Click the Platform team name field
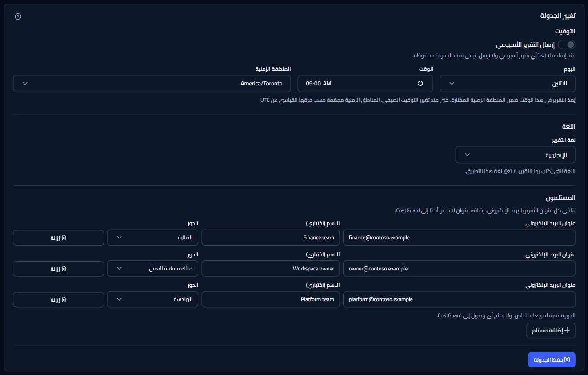 point(271,299)
